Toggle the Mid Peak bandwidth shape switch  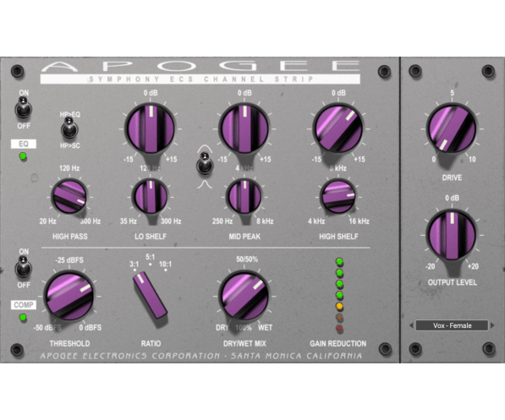coord(205,163)
